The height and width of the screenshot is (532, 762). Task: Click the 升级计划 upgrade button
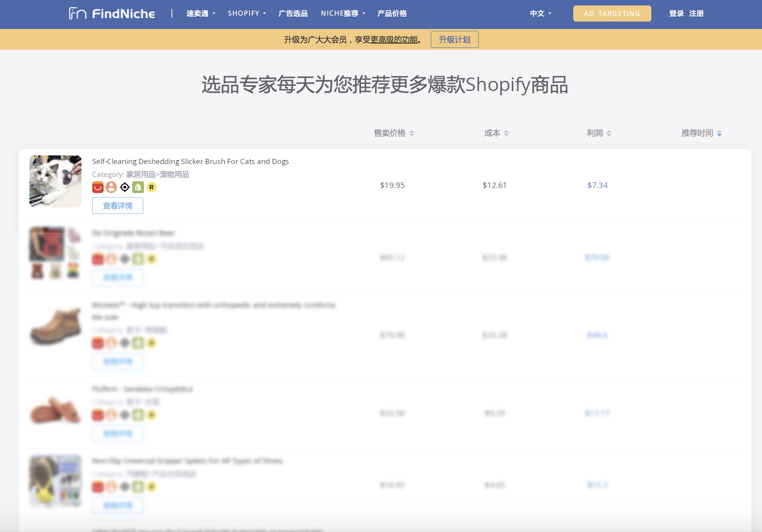click(x=454, y=40)
